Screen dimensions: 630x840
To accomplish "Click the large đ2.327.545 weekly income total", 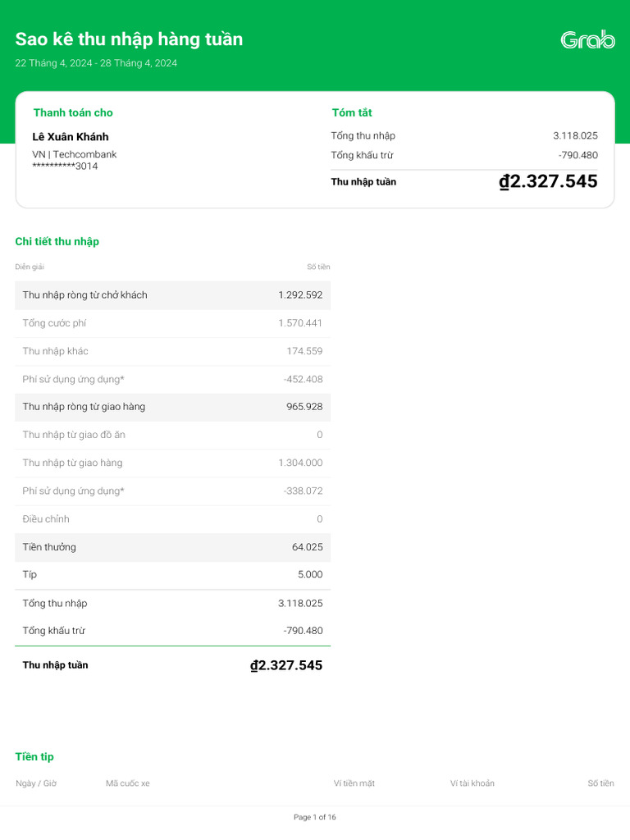I will (548, 182).
